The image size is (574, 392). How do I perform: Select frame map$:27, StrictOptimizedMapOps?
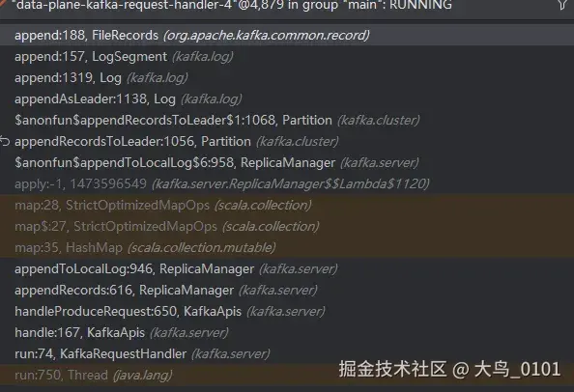point(287,226)
